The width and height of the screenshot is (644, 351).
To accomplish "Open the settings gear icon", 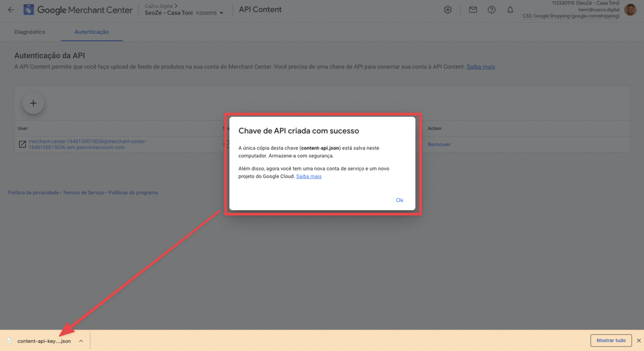I will 448,10.
